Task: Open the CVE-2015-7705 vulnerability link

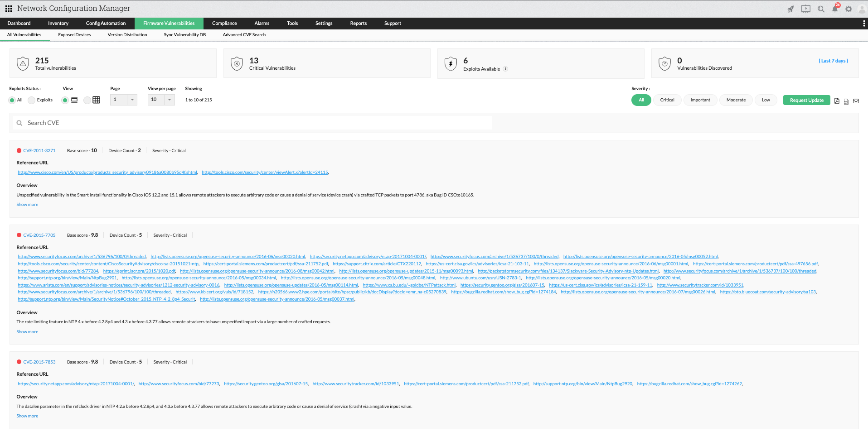Action: (x=39, y=235)
